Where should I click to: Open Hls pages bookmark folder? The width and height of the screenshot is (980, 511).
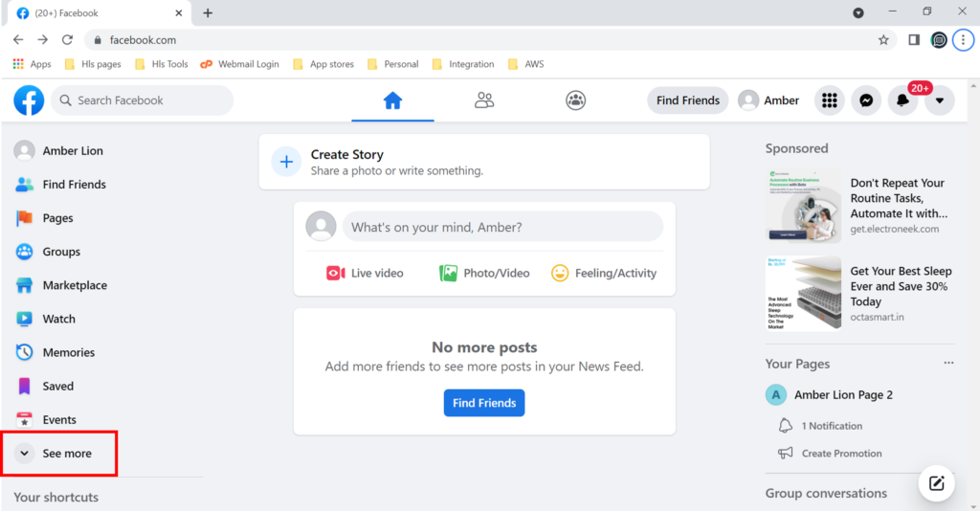tap(93, 64)
